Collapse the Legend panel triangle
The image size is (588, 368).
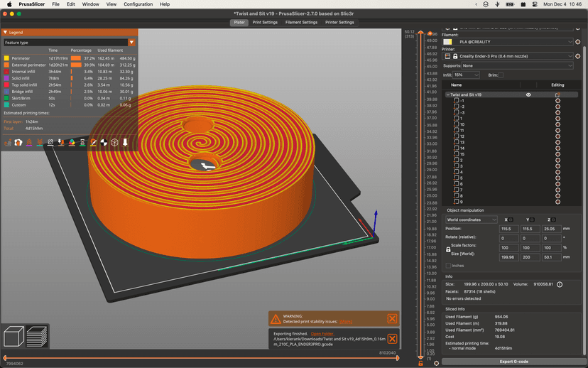tap(6, 33)
